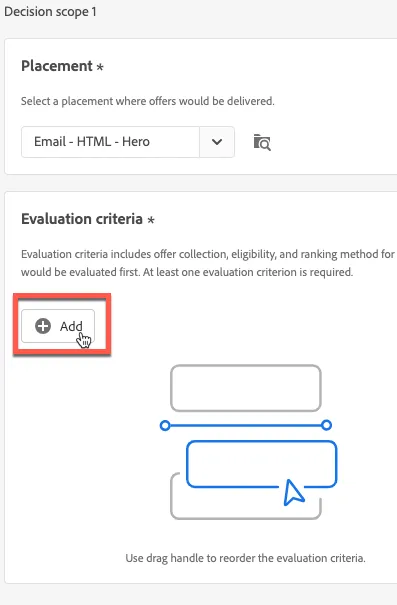This screenshot has height=605, width=397.
Task: Click the Evaluation criteria section title
Action: pos(82,219)
